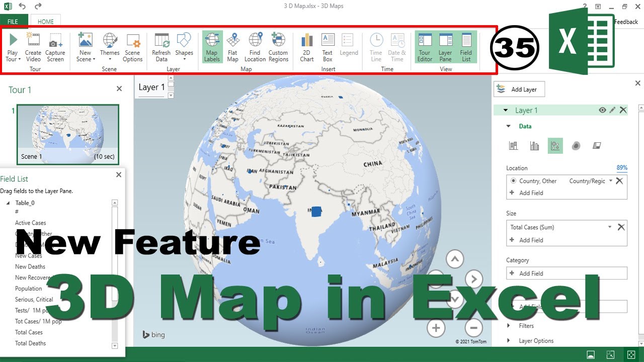Viewport: 644px width, 362px height.
Task: Toggle the Layer Pane
Action: [446, 47]
